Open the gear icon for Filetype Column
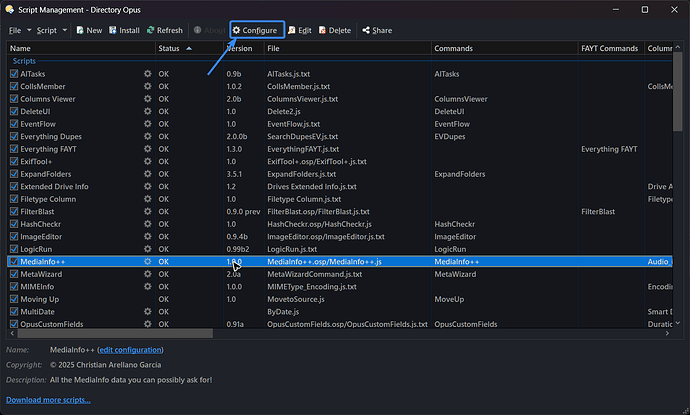 pos(147,199)
